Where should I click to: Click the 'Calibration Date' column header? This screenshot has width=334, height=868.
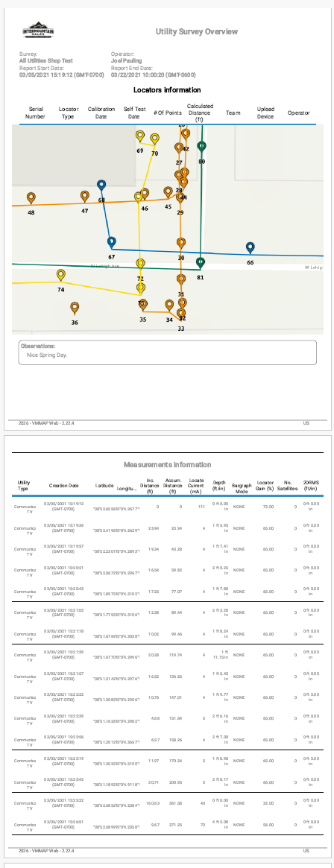[x=101, y=113]
